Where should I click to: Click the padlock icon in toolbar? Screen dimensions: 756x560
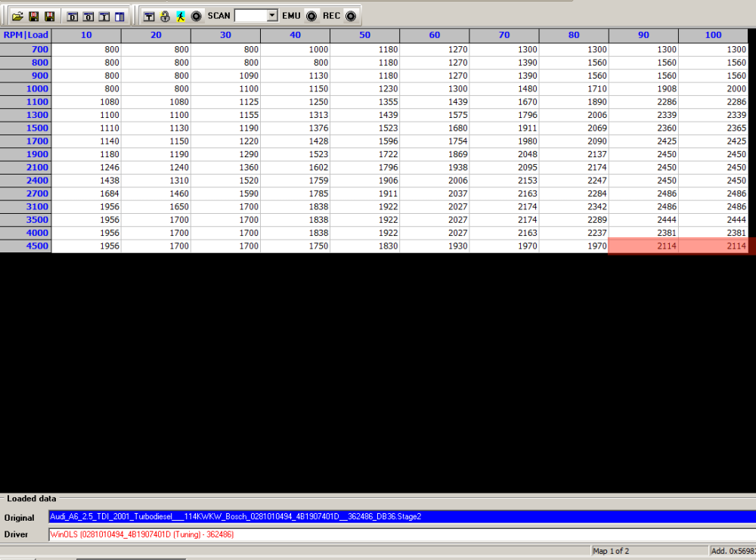[x=165, y=17]
